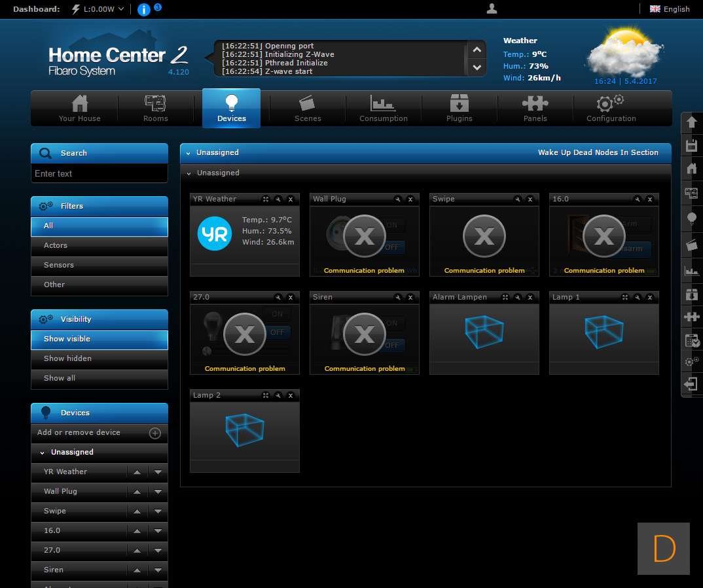Click Wake Up Dead Nodes In Section
The image size is (703, 588).
(x=598, y=152)
